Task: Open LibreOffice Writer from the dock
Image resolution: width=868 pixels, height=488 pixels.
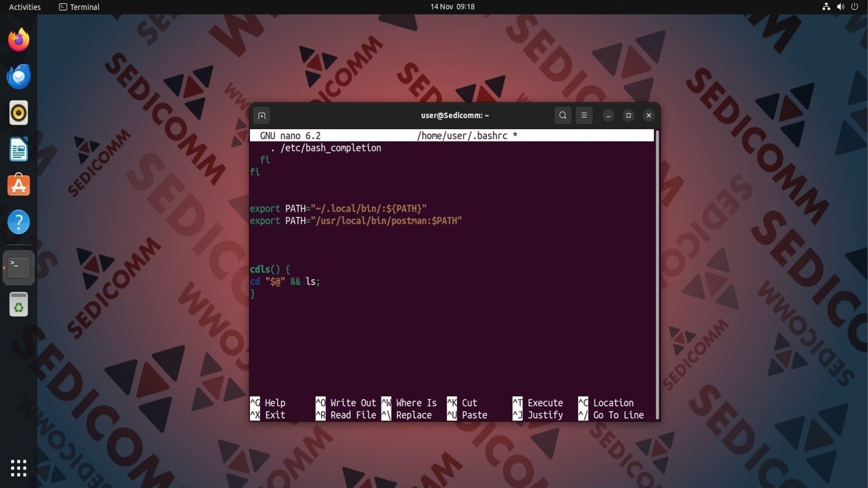Action: (19, 149)
